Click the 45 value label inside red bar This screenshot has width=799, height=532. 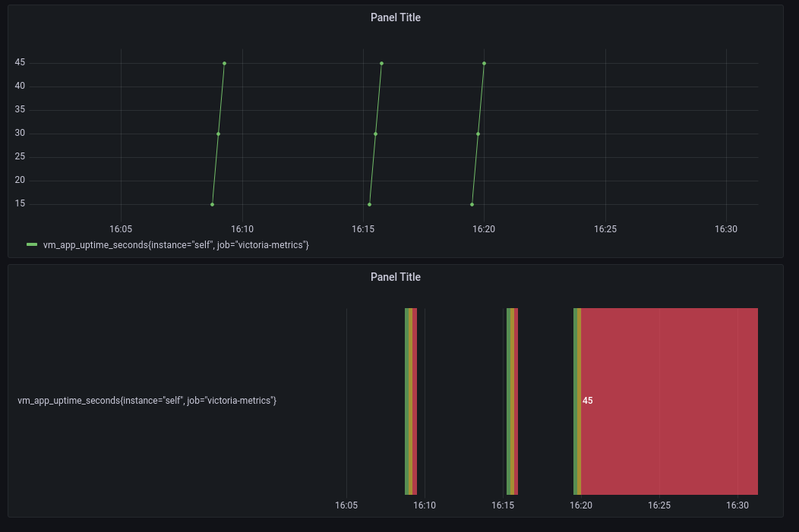click(587, 401)
